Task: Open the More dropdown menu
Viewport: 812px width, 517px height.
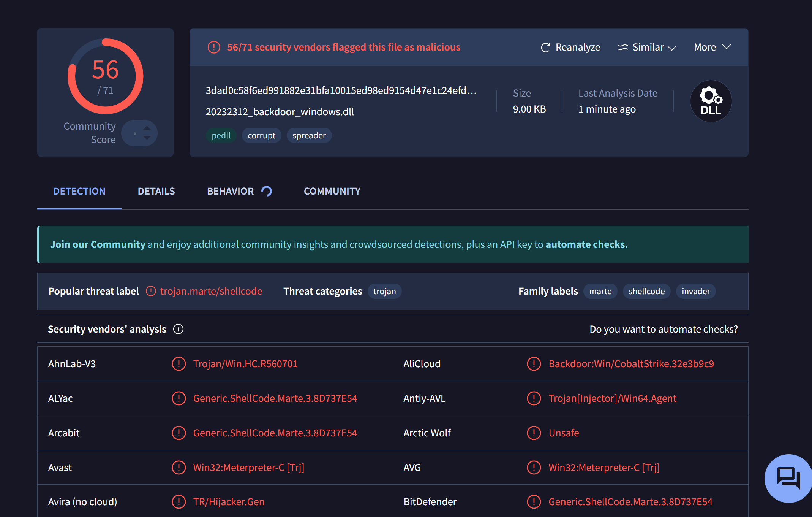Action: 712,47
